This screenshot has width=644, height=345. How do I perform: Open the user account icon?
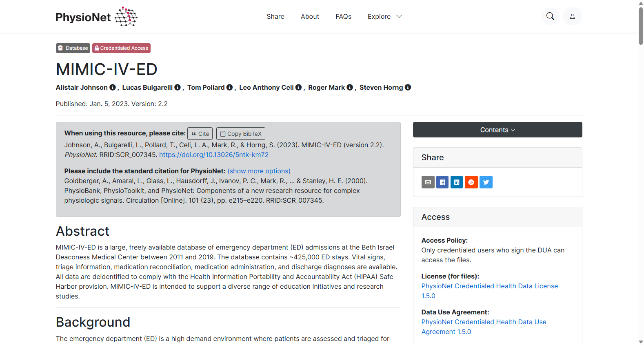pyautogui.click(x=572, y=16)
